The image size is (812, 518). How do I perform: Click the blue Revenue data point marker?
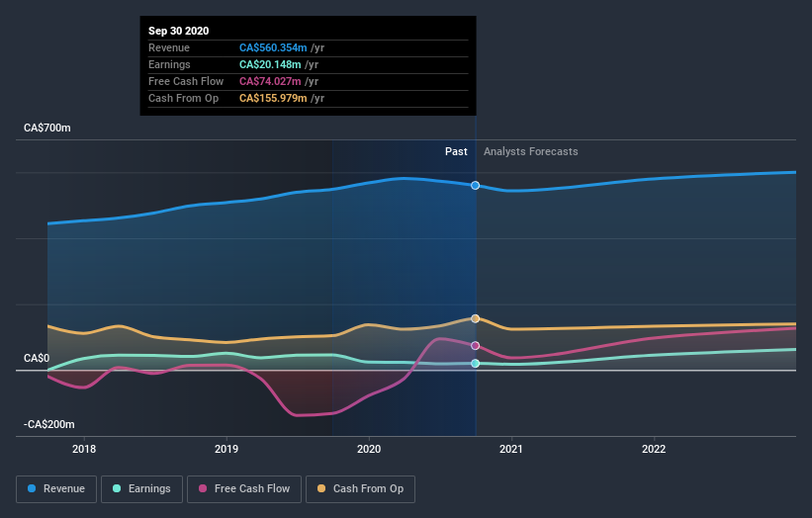tap(475, 185)
